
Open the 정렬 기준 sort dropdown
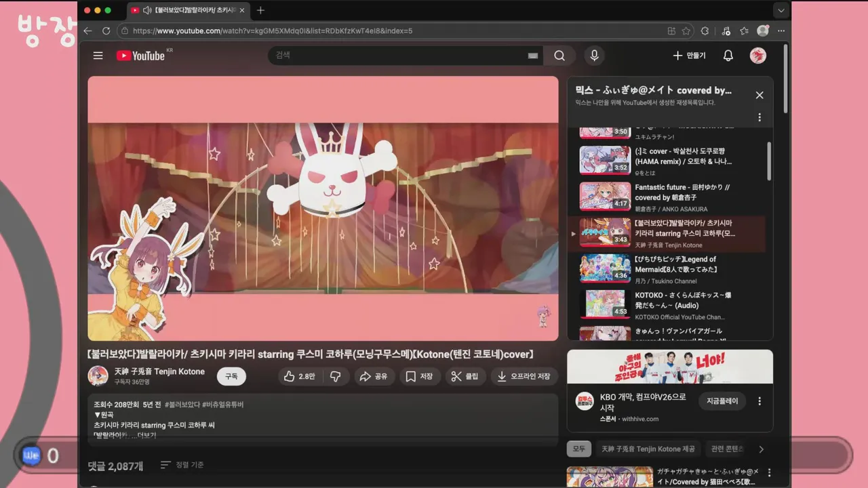click(182, 465)
